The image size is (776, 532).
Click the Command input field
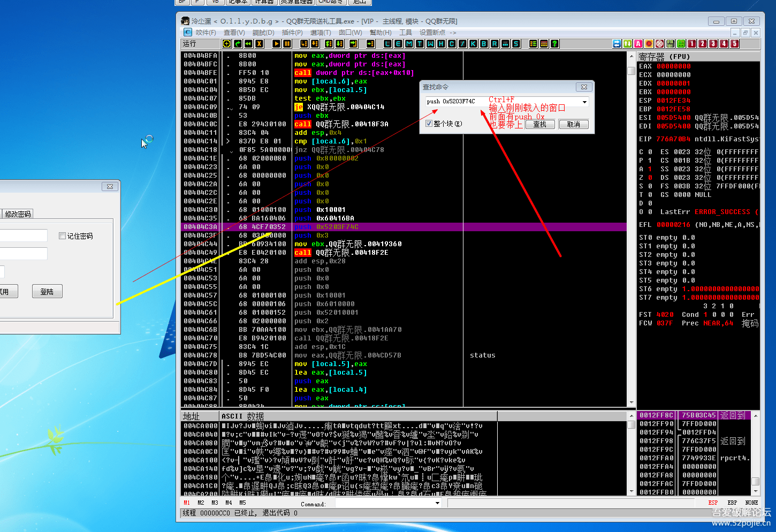(385, 503)
